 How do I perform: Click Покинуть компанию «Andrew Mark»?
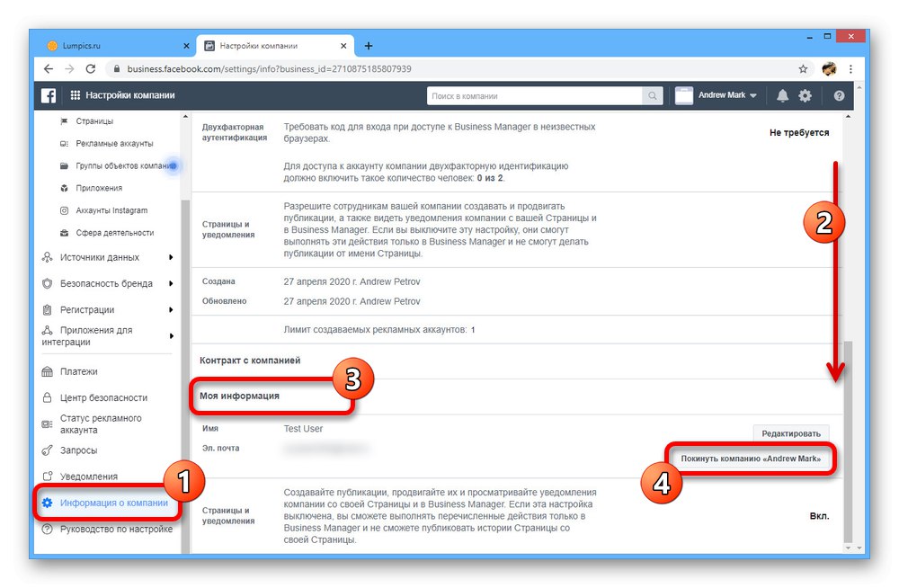(751, 459)
